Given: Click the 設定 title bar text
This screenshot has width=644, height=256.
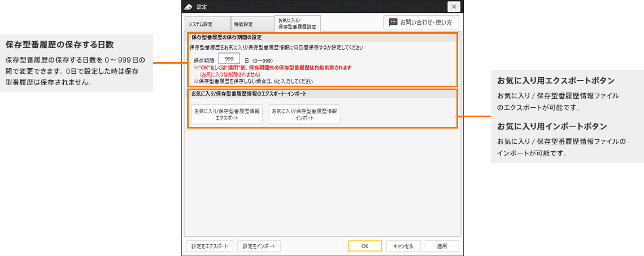Looking at the screenshot, I should pos(202,7).
